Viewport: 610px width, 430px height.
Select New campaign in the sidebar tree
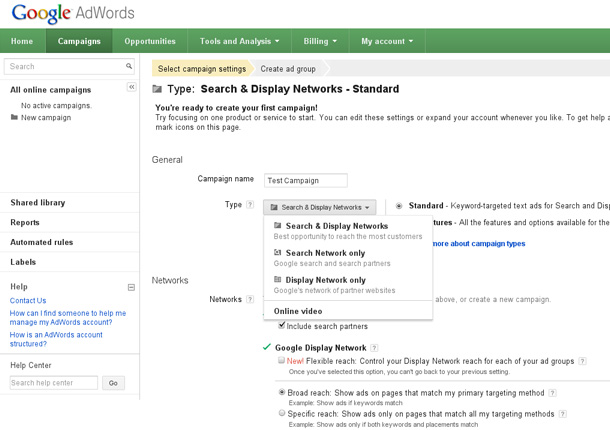46,118
